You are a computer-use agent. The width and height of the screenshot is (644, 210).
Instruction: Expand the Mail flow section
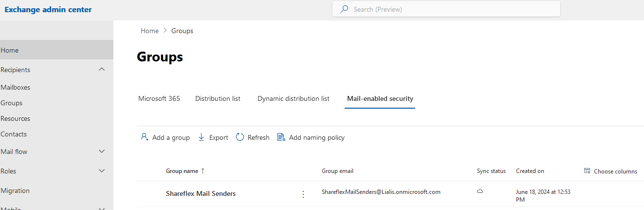[x=102, y=152]
